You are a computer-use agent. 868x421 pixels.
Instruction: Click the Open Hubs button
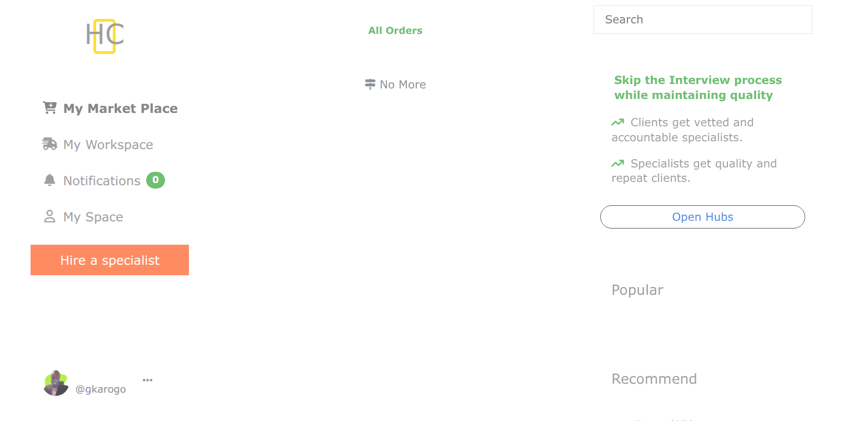click(x=702, y=217)
